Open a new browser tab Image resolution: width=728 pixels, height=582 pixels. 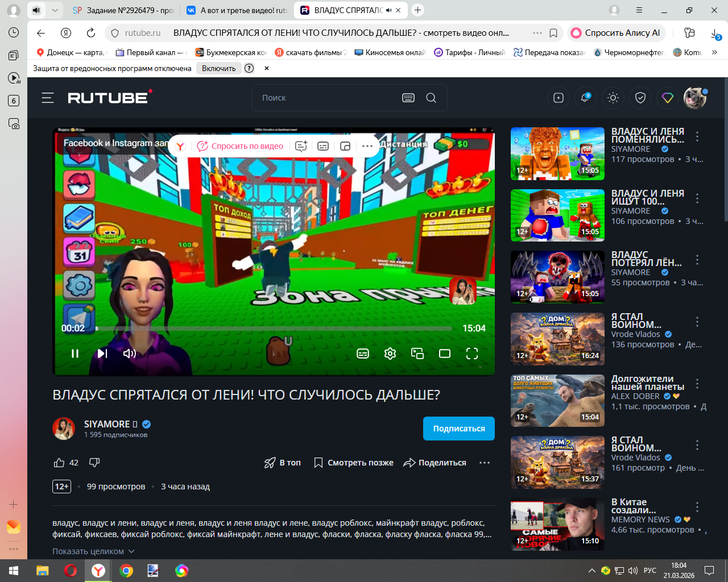(418, 10)
